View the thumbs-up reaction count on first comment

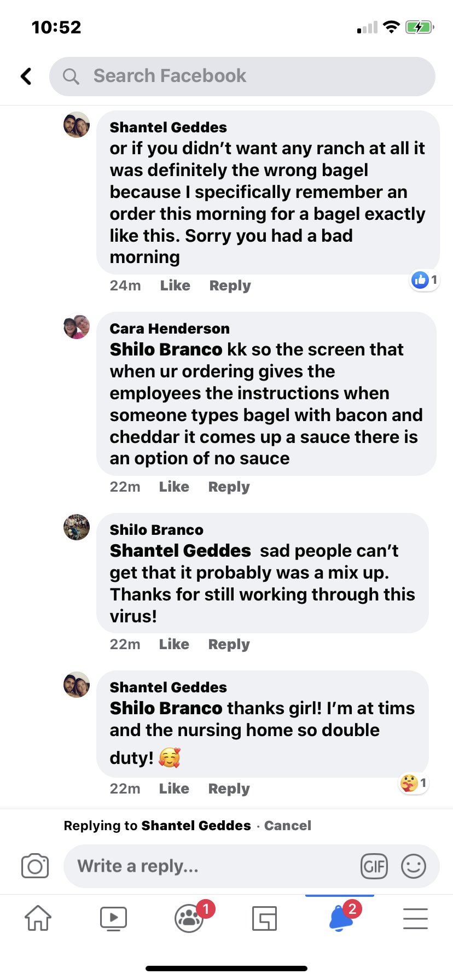tap(425, 280)
